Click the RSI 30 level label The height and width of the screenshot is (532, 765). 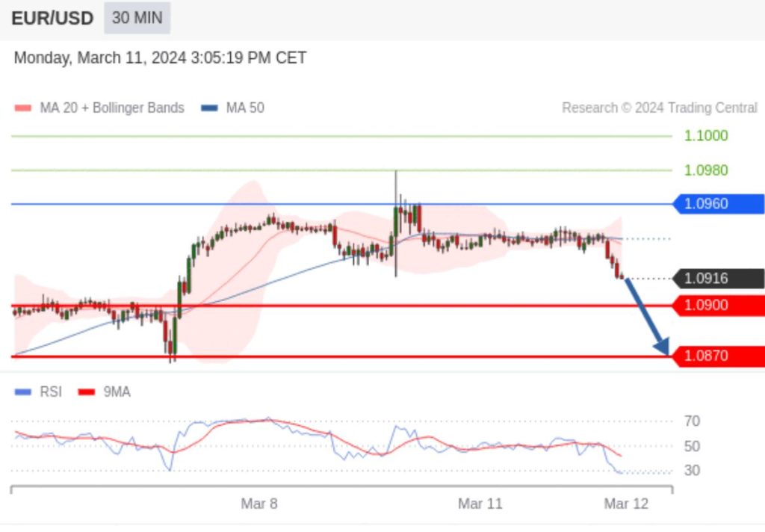692,471
